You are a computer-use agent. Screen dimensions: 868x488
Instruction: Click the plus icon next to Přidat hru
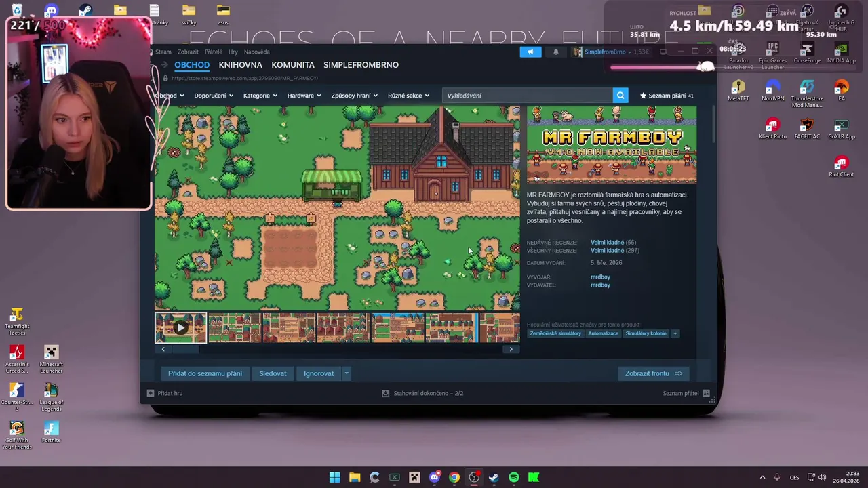pyautogui.click(x=151, y=393)
